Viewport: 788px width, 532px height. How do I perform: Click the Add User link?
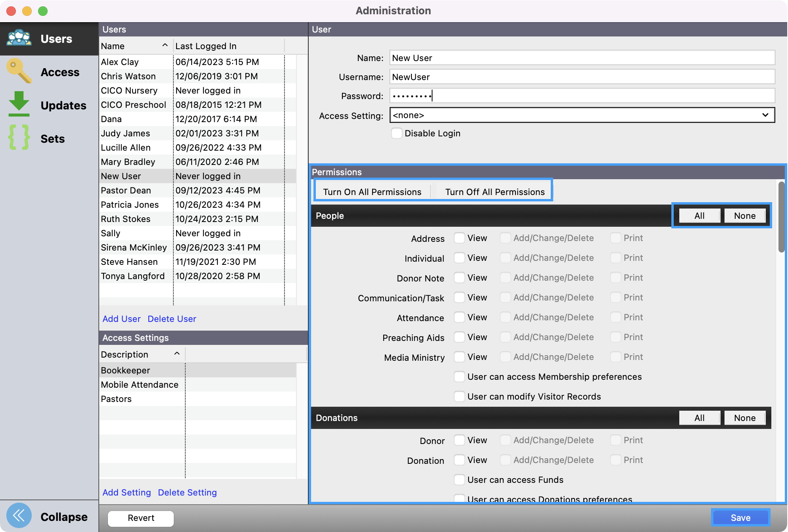click(x=121, y=319)
